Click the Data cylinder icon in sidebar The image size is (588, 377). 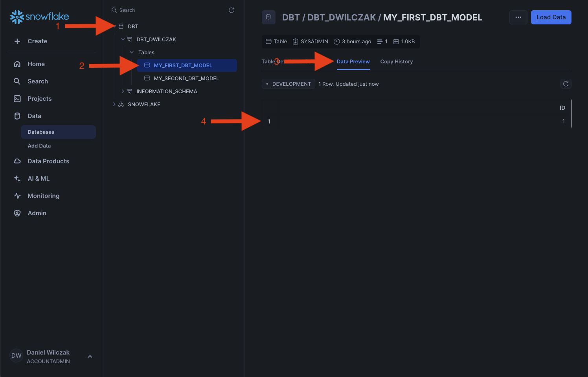[x=17, y=116]
